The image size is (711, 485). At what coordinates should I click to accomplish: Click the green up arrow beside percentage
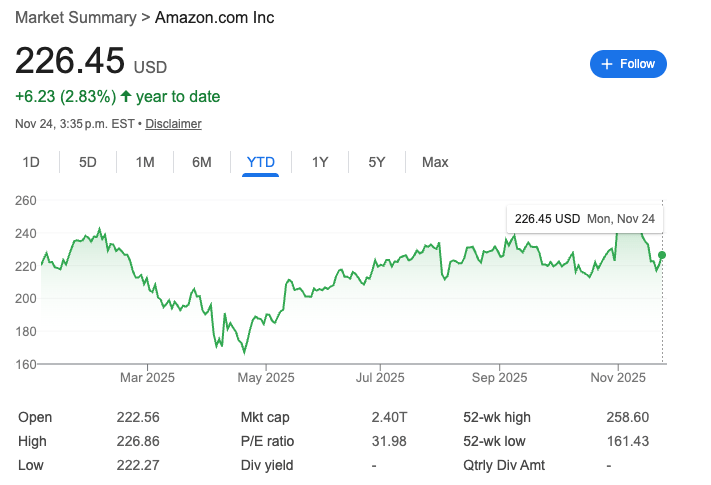[x=126, y=97]
